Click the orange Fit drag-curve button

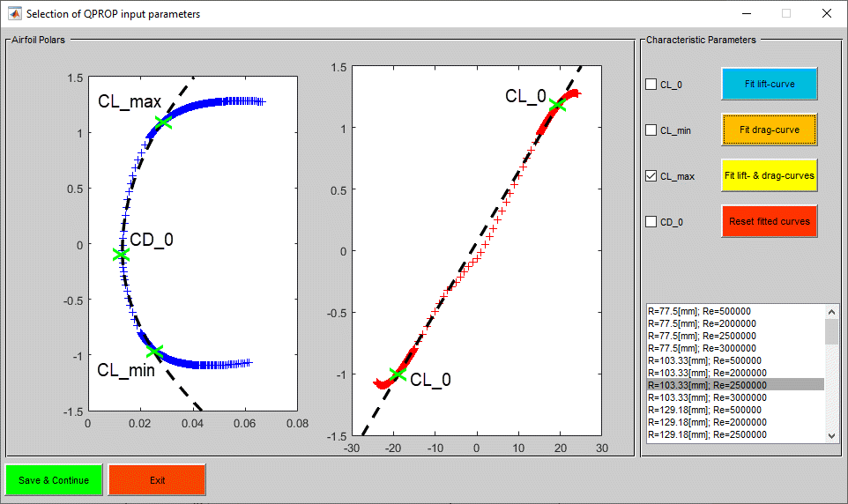(769, 130)
